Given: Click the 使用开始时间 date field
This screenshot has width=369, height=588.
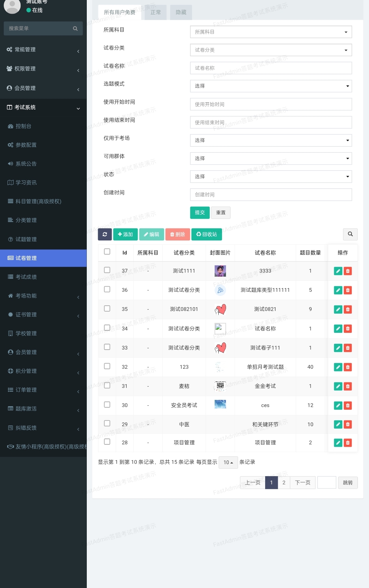Looking at the screenshot, I should (x=271, y=104).
